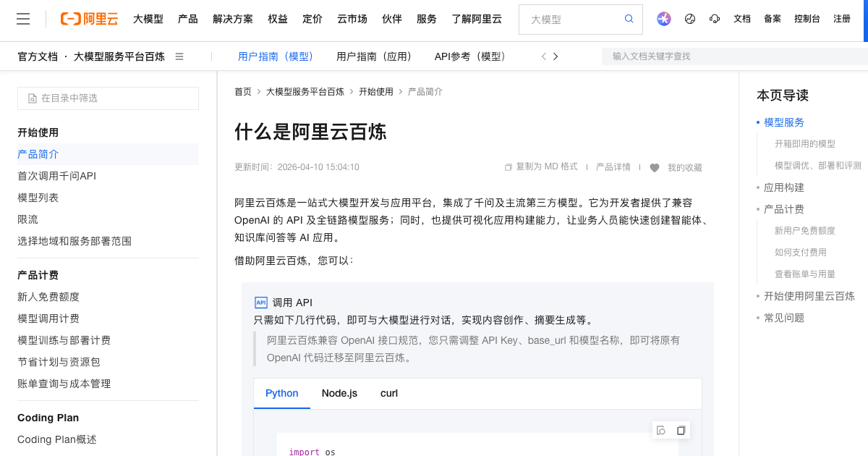
Task: Click the 复制为 MD 格式 copy icon
Action: 508,166
